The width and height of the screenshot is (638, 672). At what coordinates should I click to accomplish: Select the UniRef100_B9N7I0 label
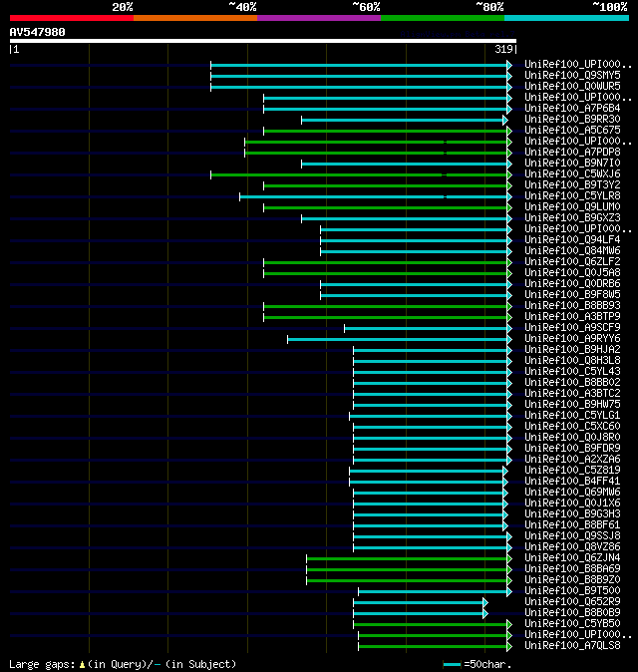pyautogui.click(x=572, y=164)
